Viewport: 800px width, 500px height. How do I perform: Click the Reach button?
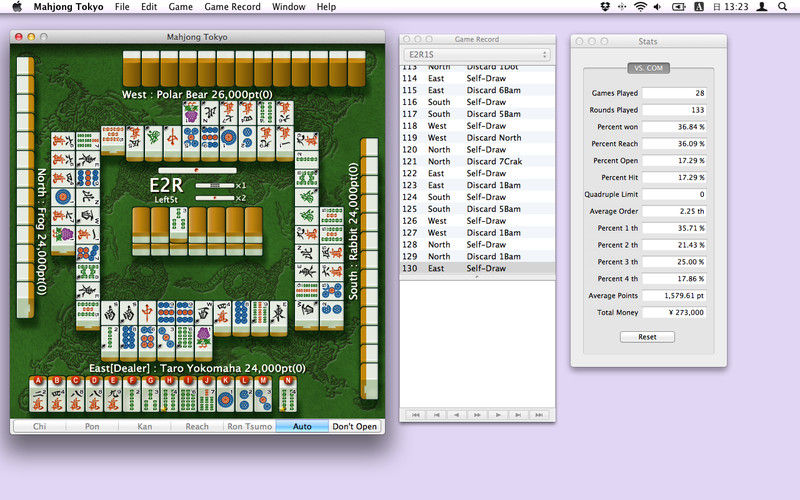(x=197, y=426)
